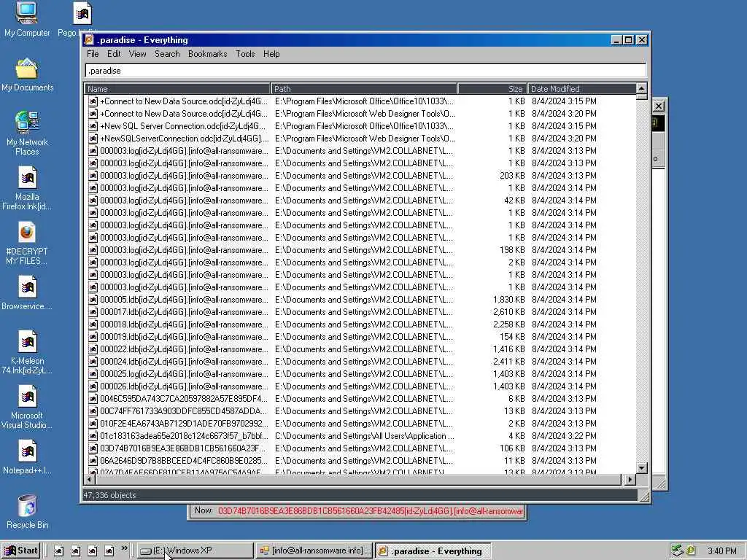
Task: Click the vertical scrollbar down arrow
Action: point(641,468)
